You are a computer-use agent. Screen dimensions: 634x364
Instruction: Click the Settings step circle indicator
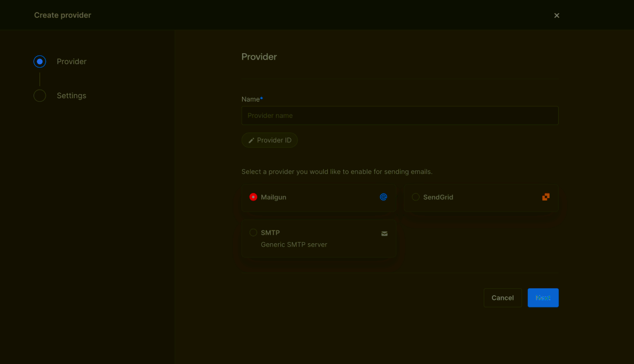point(39,95)
